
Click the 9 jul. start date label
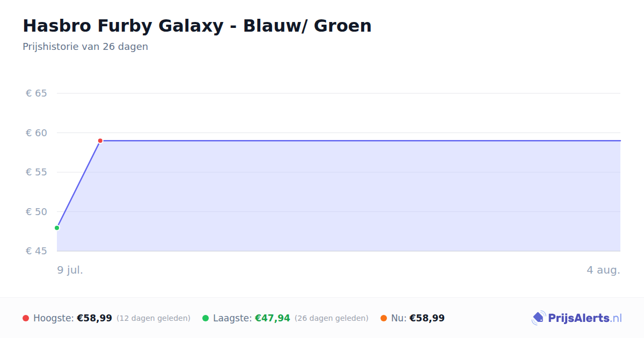tap(70, 270)
